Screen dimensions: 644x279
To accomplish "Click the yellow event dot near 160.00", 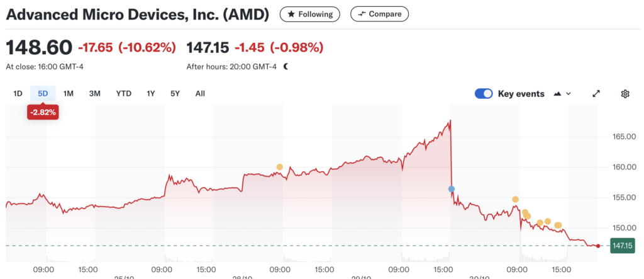I will [x=279, y=167].
